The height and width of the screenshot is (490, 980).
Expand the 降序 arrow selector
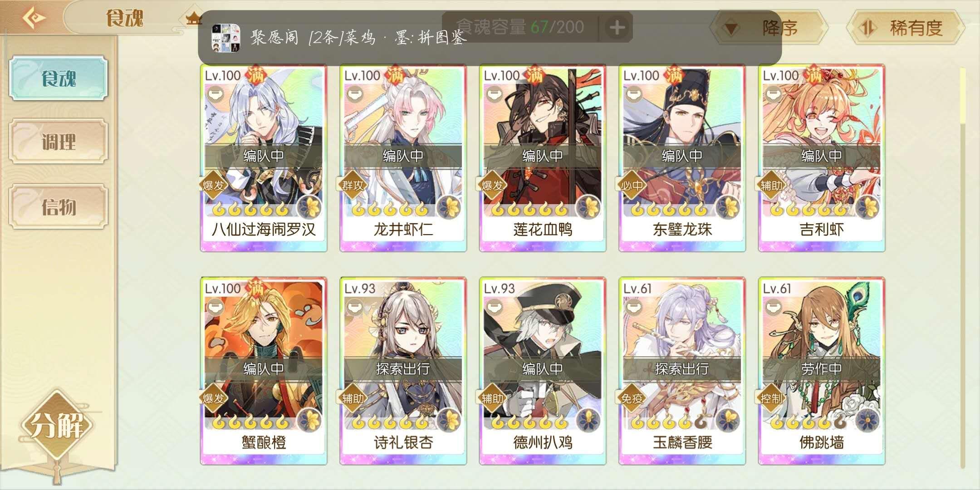pos(730,29)
